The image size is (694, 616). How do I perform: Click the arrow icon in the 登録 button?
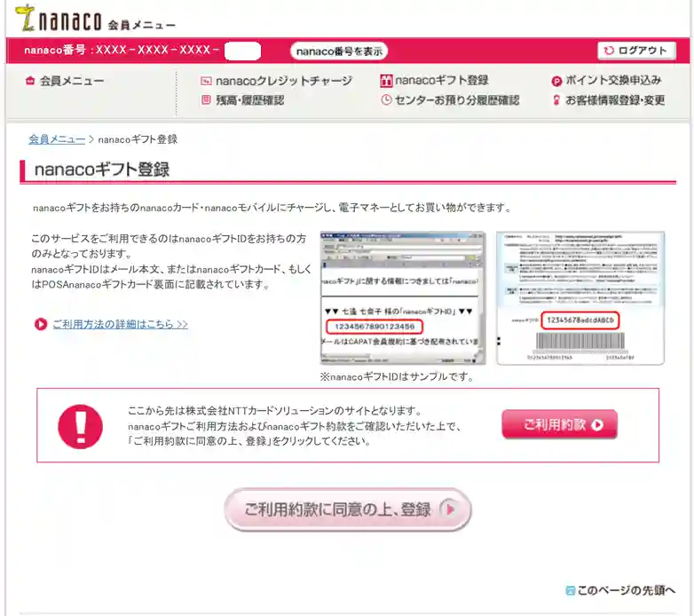point(450,509)
